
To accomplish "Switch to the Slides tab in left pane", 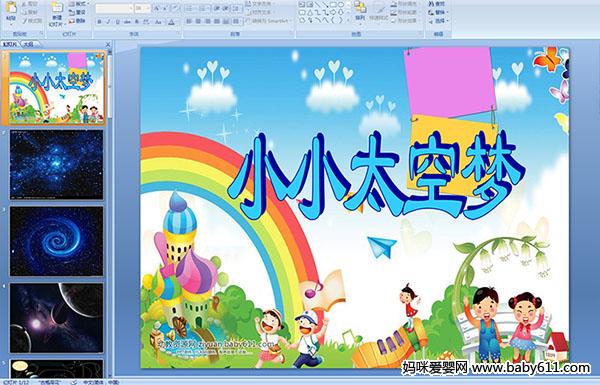I will click(10, 44).
